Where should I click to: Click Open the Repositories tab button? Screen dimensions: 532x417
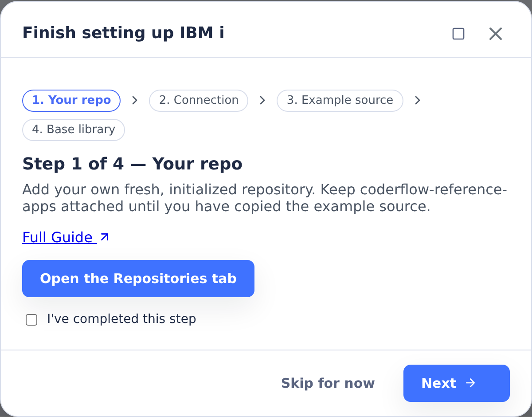[x=138, y=279]
